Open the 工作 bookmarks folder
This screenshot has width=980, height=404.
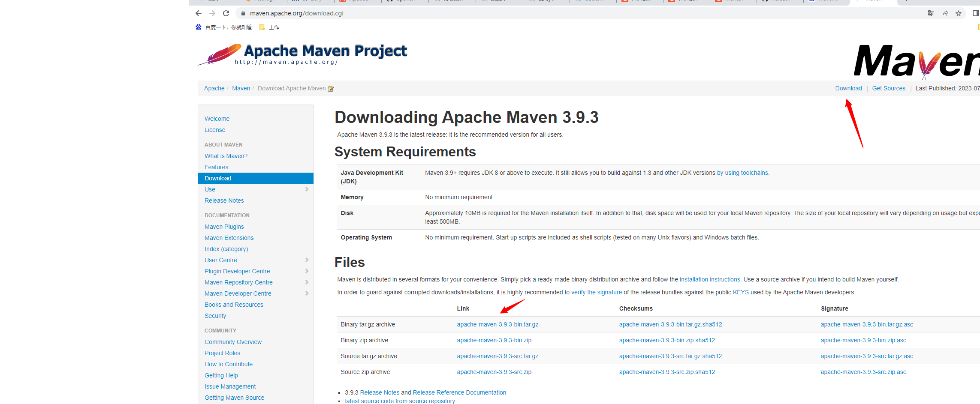pyautogui.click(x=269, y=27)
